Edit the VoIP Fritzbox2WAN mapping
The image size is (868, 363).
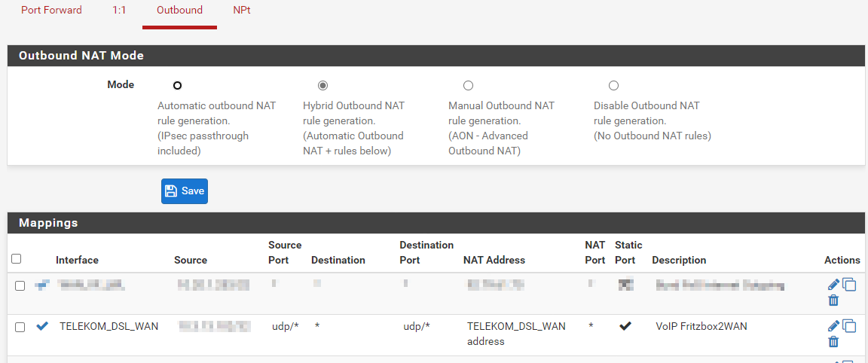(833, 326)
